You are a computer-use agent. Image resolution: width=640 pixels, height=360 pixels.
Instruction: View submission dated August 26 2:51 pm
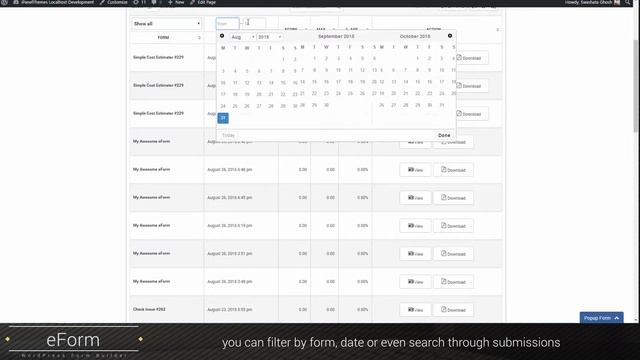(x=415, y=254)
